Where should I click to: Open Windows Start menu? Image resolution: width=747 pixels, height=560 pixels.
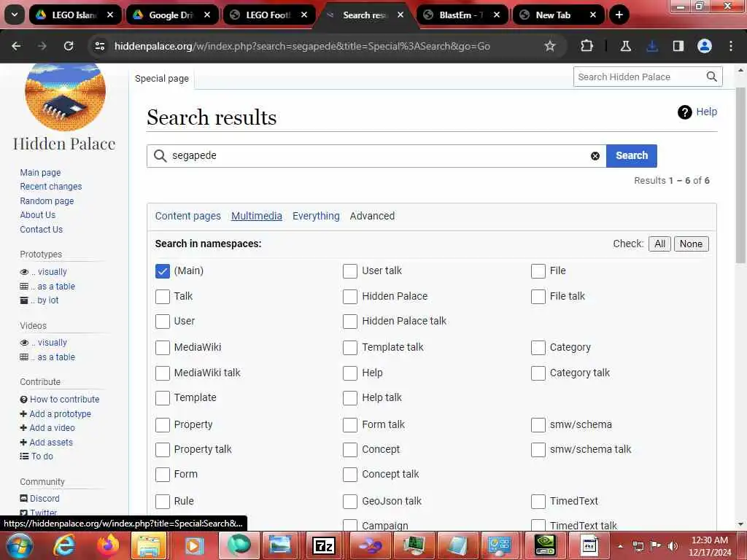click(18, 545)
